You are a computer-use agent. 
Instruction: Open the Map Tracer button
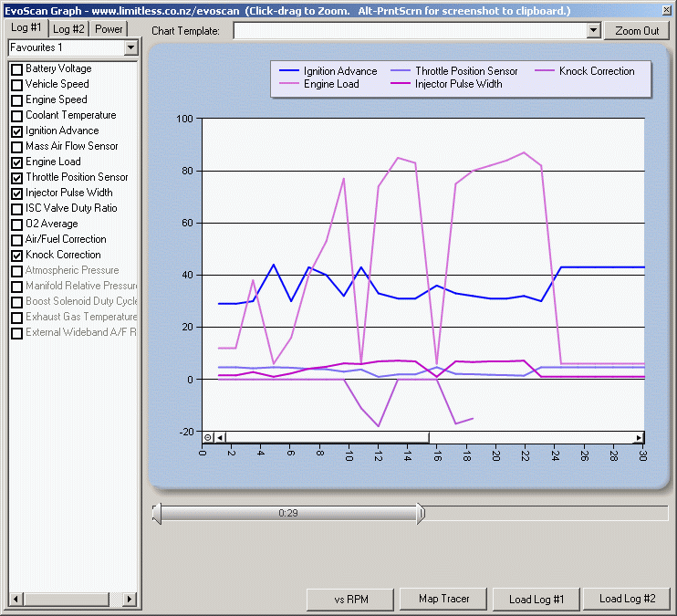(x=443, y=599)
